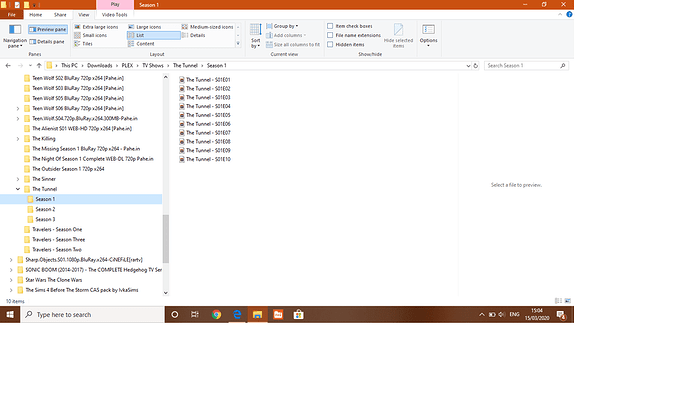Expand the layout gallery more arrow
Viewport: 690px width, 400px height.
point(238,44)
